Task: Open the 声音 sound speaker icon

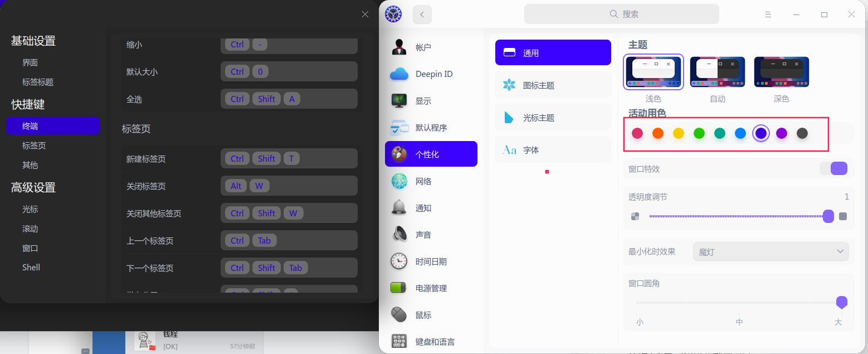Action: (399, 235)
